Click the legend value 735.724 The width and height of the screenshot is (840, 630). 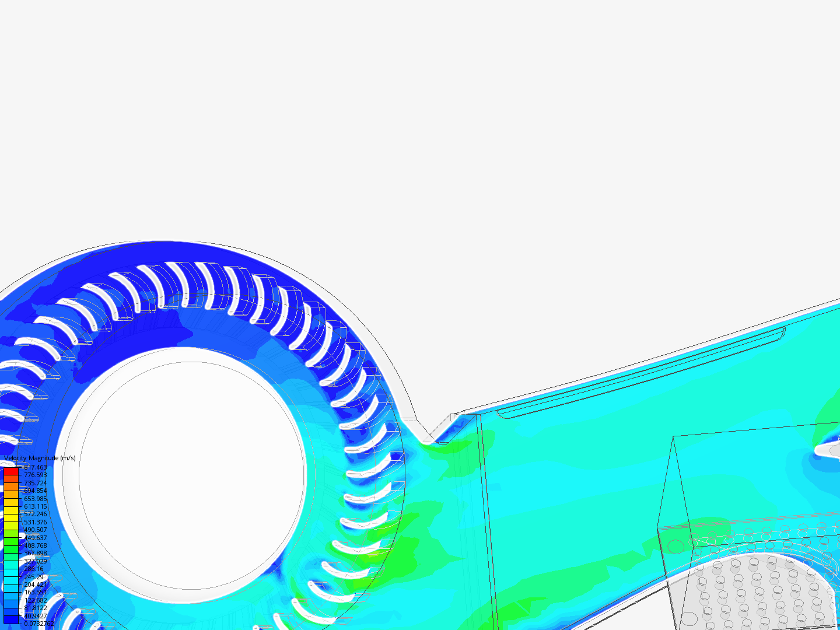pyautogui.click(x=35, y=483)
